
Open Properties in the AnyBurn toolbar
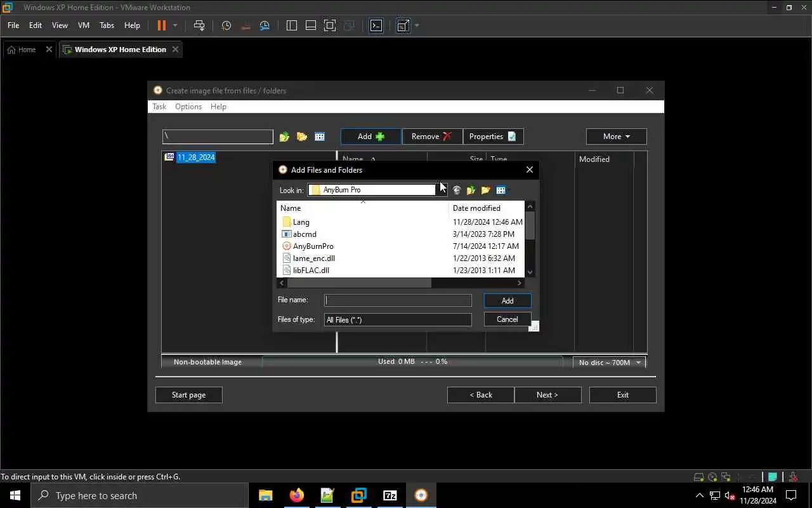[493, 137]
